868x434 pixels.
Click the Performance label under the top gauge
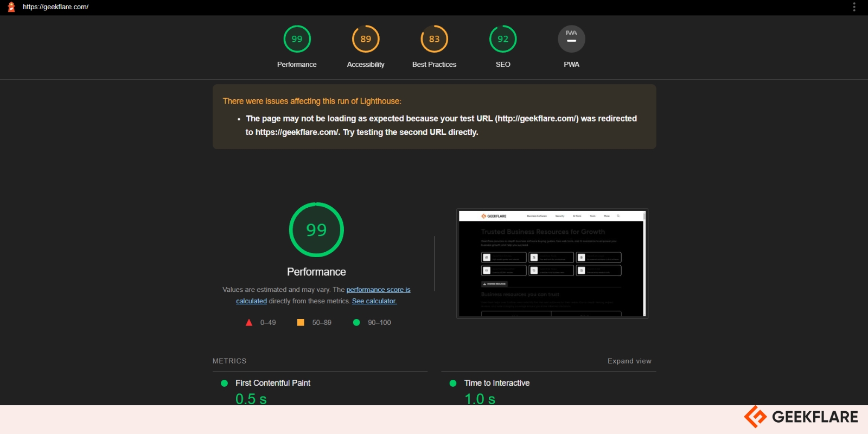coord(297,64)
